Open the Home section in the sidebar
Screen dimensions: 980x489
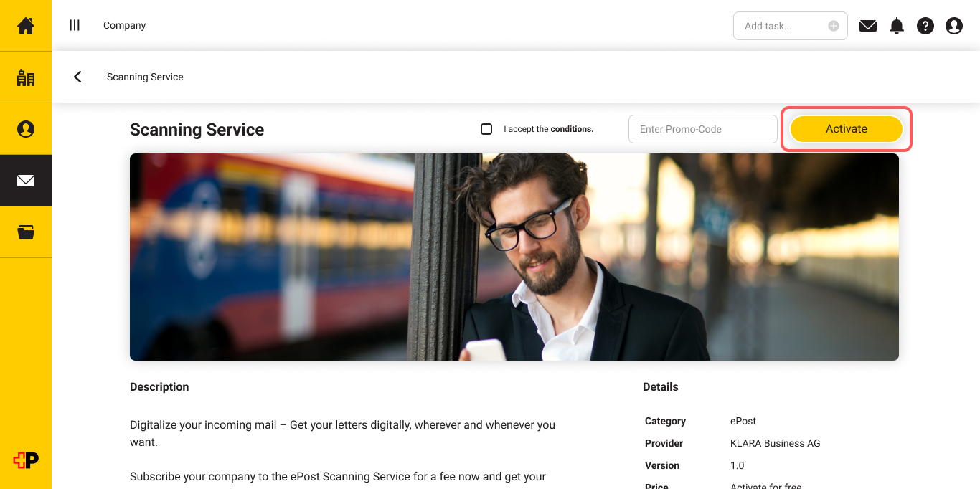[x=26, y=25]
